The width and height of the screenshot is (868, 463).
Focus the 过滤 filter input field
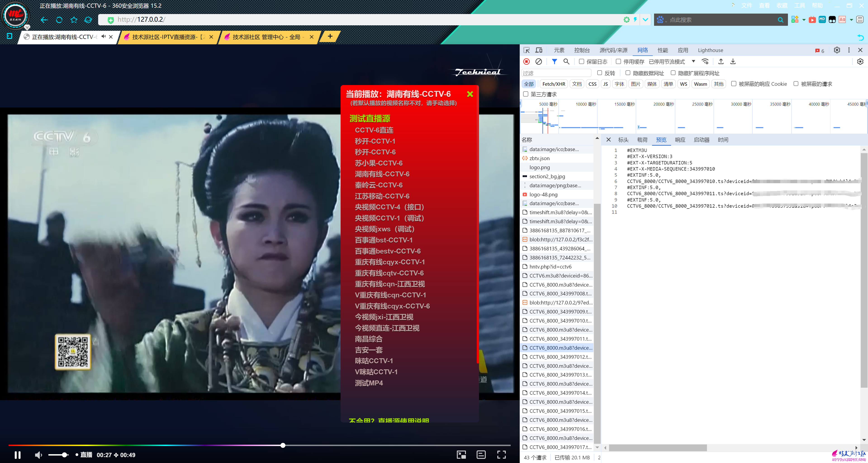pos(556,73)
